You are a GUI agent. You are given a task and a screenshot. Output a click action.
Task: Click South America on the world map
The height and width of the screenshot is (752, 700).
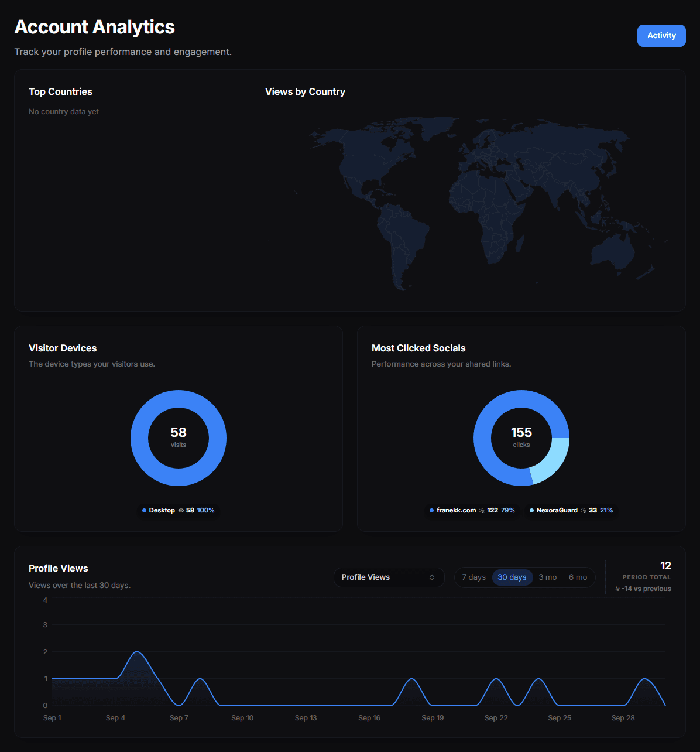[x=403, y=240]
